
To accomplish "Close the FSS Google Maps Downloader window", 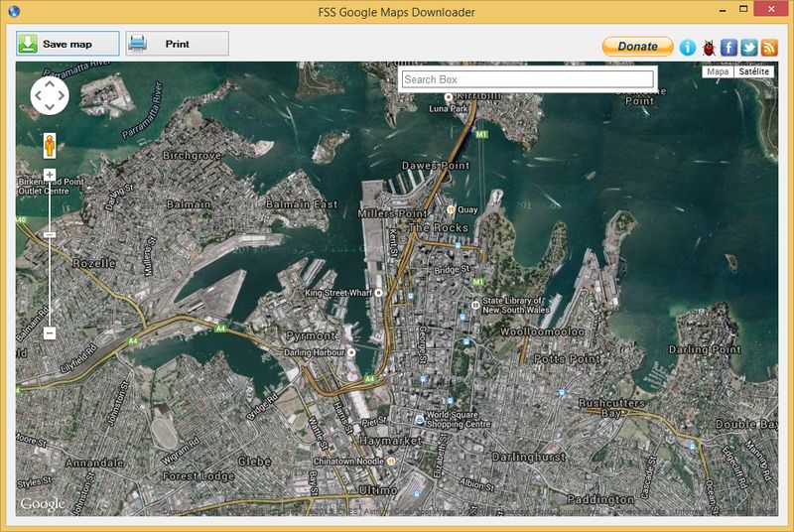I will tap(771, 9).
